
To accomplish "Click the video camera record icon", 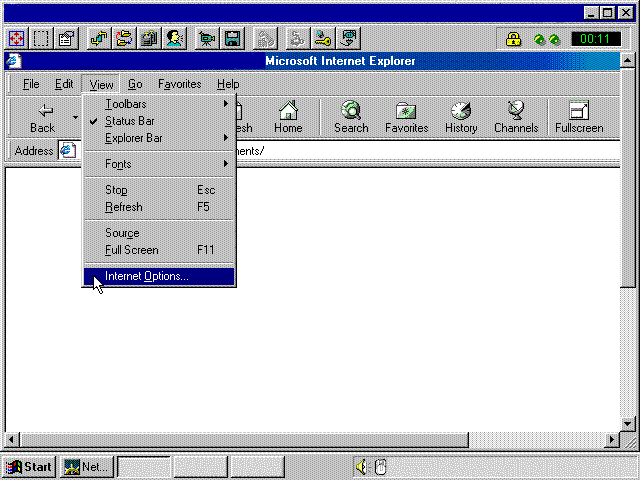I will point(207,39).
